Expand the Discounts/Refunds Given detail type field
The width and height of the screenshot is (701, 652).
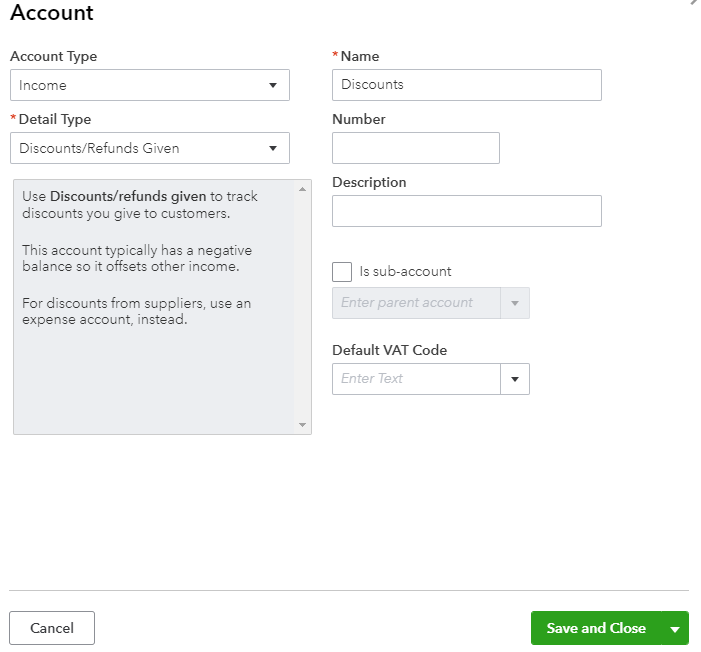click(140, 148)
